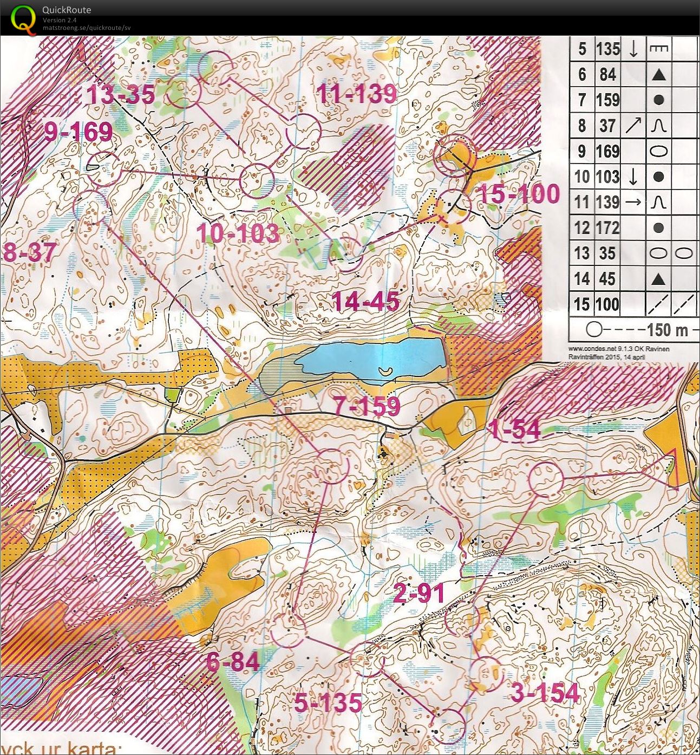Click code '45' in the control description table
This screenshot has width=700, height=755.
[x=607, y=279]
